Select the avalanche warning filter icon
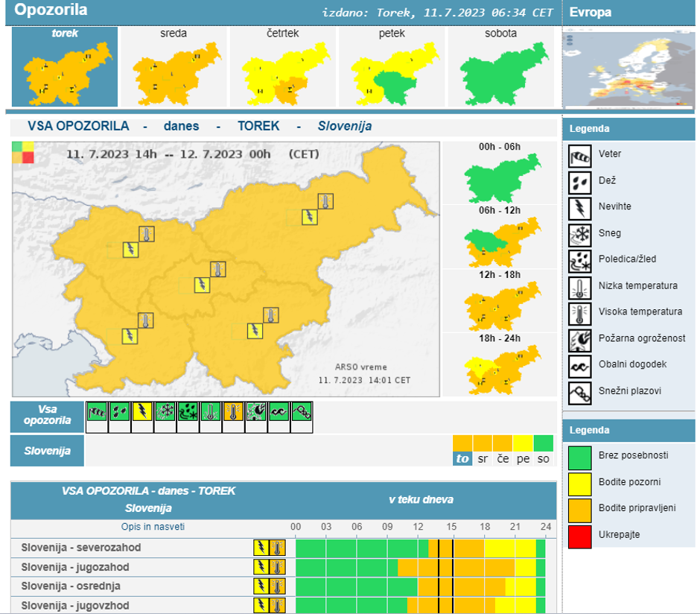The image size is (700, 614). [302, 413]
